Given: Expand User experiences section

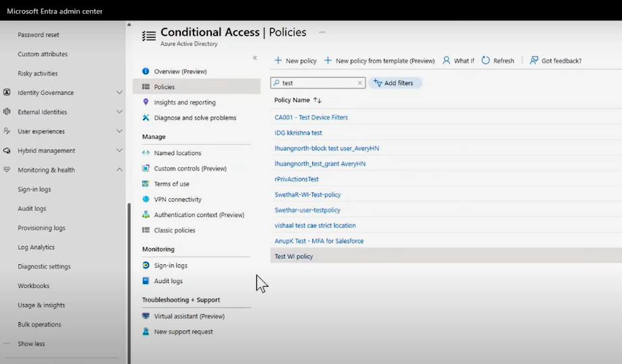Looking at the screenshot, I should 119,131.
